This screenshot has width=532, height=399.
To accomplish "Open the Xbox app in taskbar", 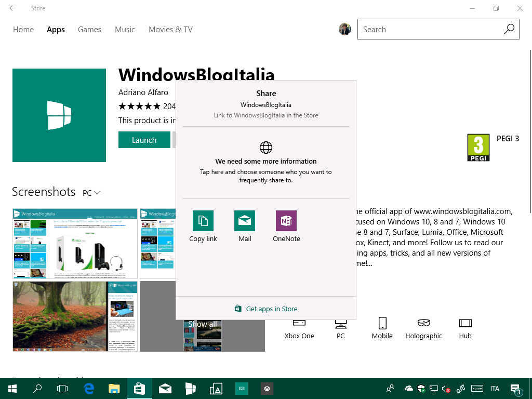I will coord(267,389).
